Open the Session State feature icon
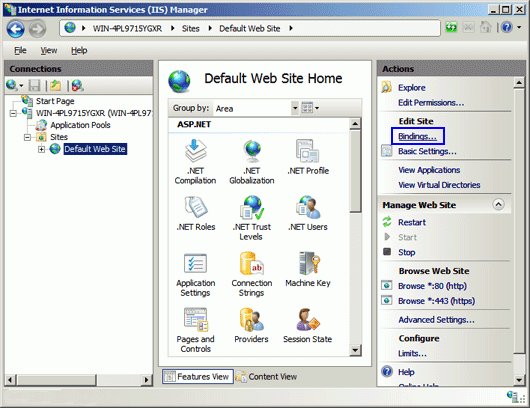The image size is (530, 408). [x=308, y=325]
